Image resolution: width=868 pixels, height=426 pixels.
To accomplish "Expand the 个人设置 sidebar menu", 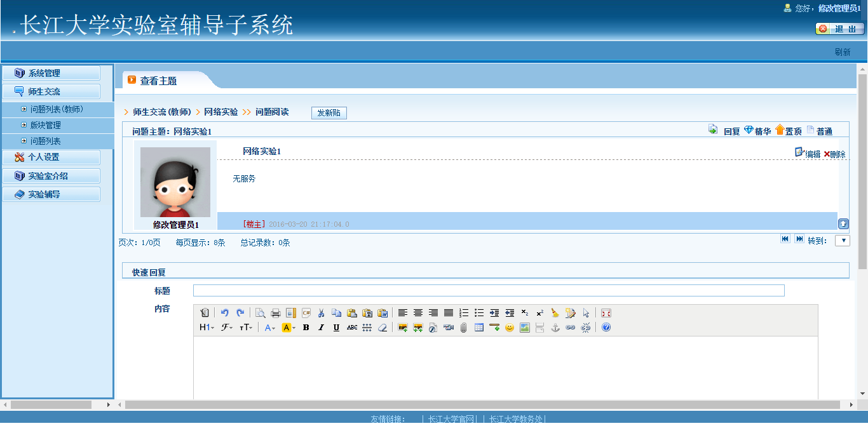I will [51, 157].
